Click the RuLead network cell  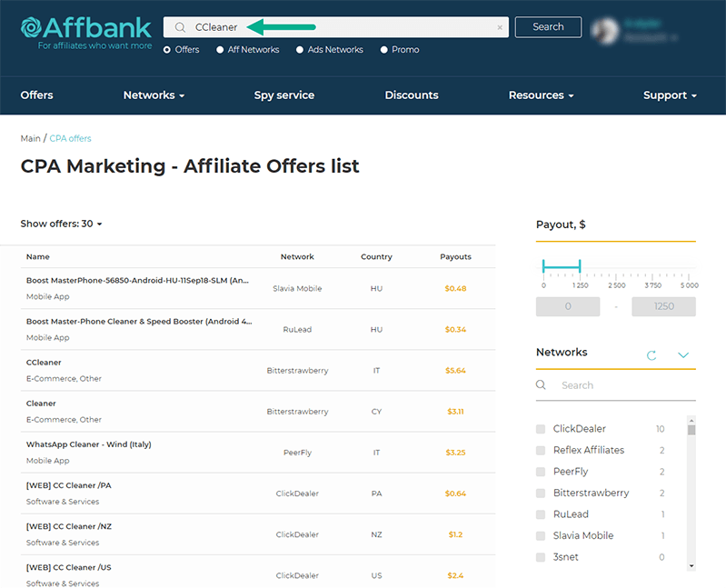click(x=297, y=330)
